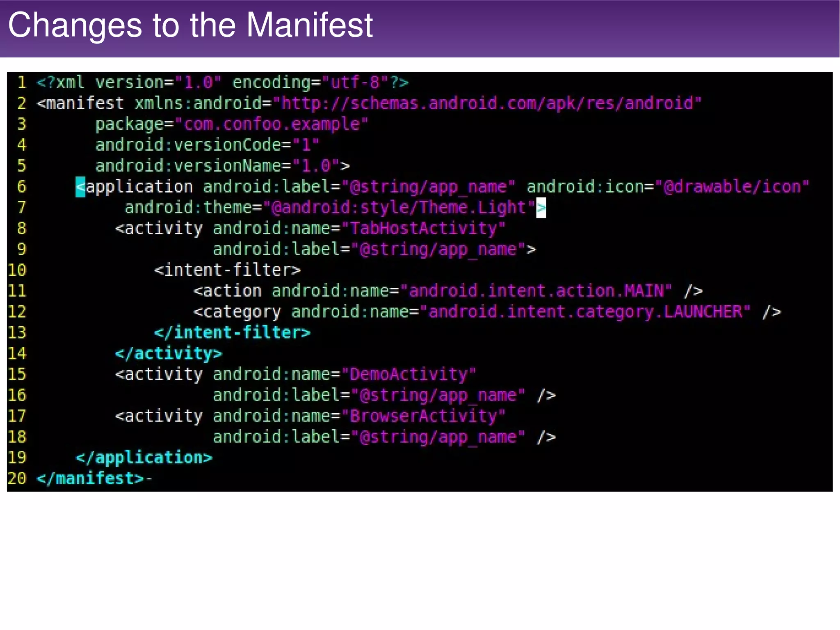Click the slide title 'Changes to the Manifest'

(x=190, y=25)
